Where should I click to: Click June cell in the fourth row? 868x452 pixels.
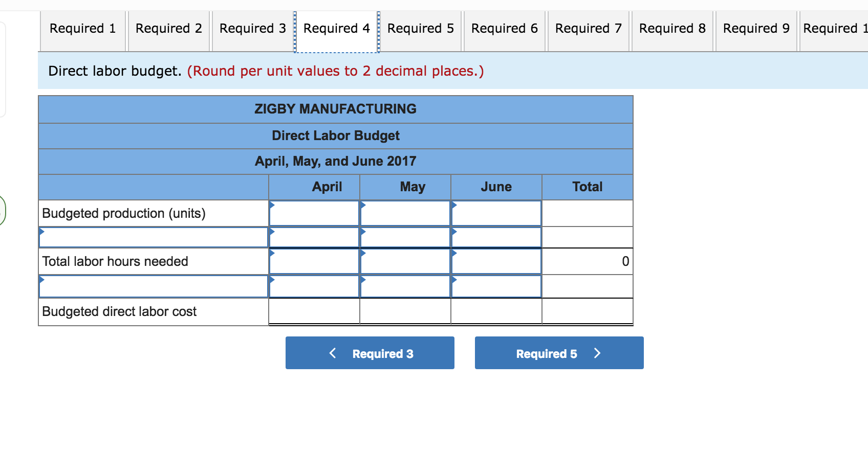click(495, 286)
